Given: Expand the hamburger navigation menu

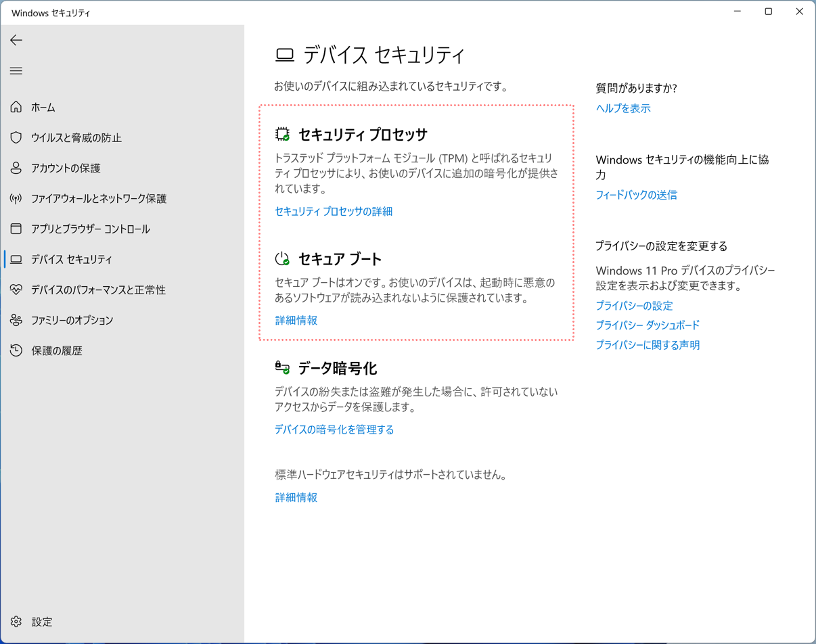Looking at the screenshot, I should [x=16, y=71].
